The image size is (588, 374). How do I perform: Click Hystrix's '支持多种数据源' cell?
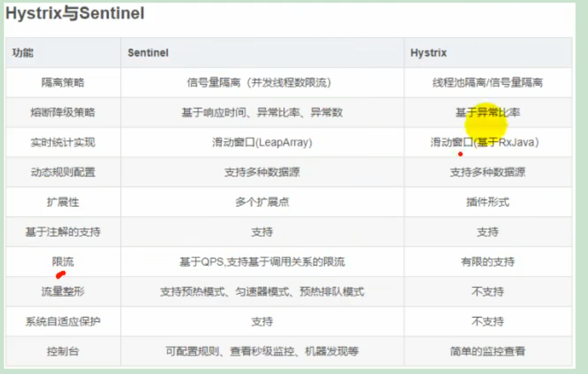coord(488,172)
